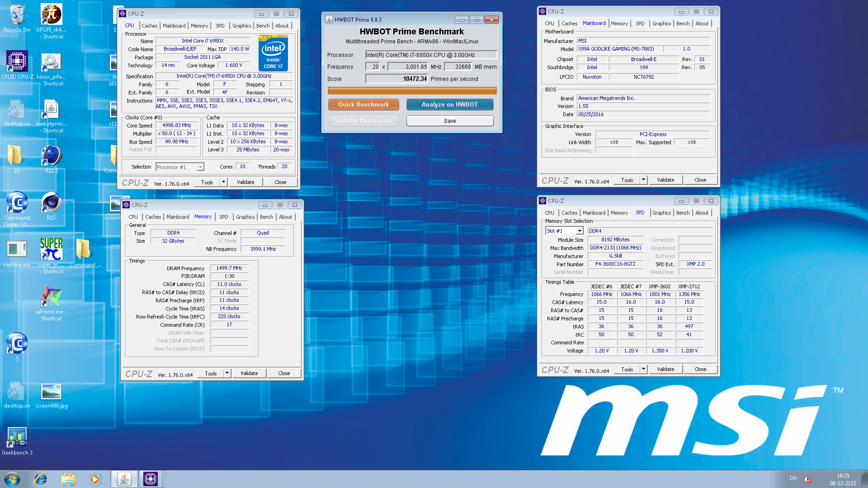The width and height of the screenshot is (868, 488).
Task: Select Memory tab in SPD window
Action: [x=619, y=213]
